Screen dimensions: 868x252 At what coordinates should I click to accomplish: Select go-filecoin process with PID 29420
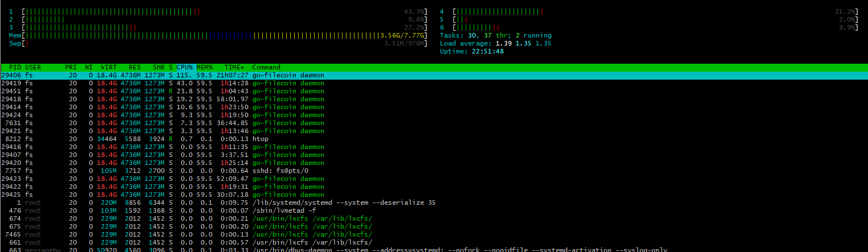coord(434,163)
